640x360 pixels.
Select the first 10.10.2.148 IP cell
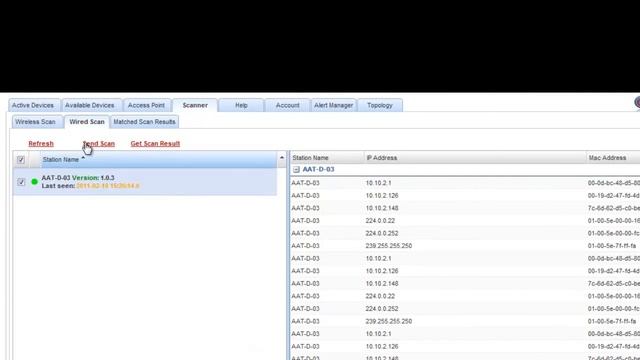click(x=382, y=208)
